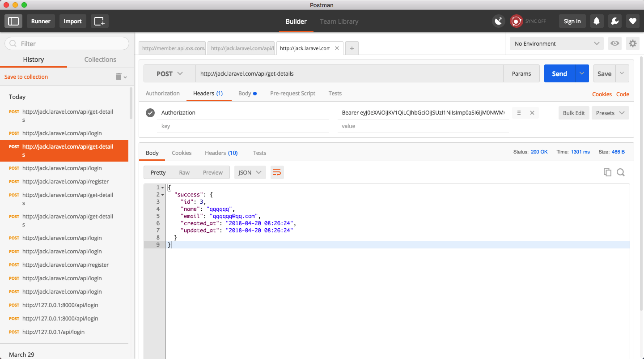The image size is (644, 359).
Task: Open the History sidebar tab
Action: click(x=34, y=59)
